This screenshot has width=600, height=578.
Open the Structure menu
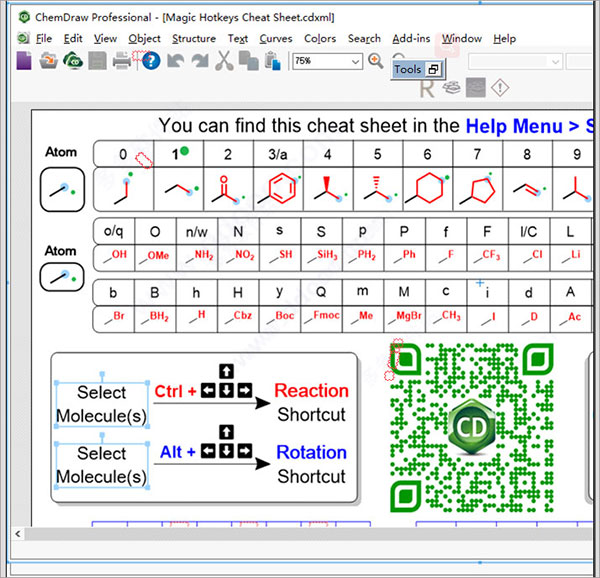(194, 39)
